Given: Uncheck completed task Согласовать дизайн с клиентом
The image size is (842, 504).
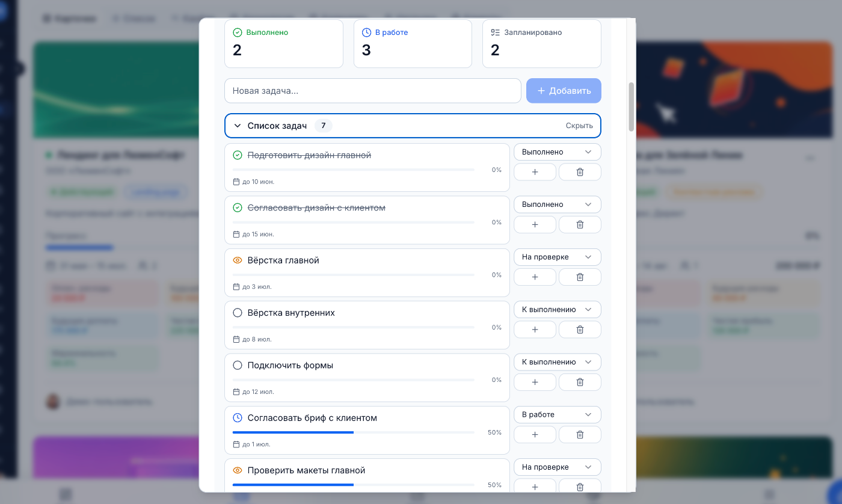Looking at the screenshot, I should (x=238, y=207).
